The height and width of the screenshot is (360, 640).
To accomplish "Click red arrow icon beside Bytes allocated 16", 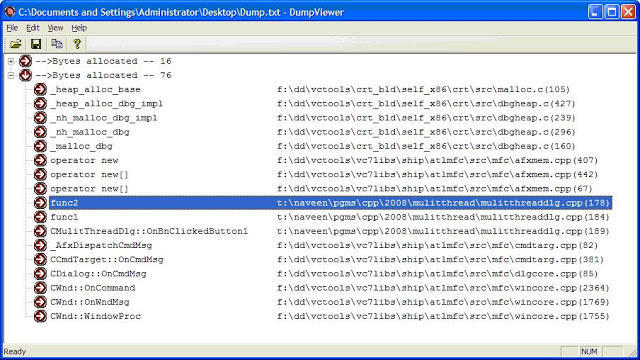I will pyautogui.click(x=25, y=61).
